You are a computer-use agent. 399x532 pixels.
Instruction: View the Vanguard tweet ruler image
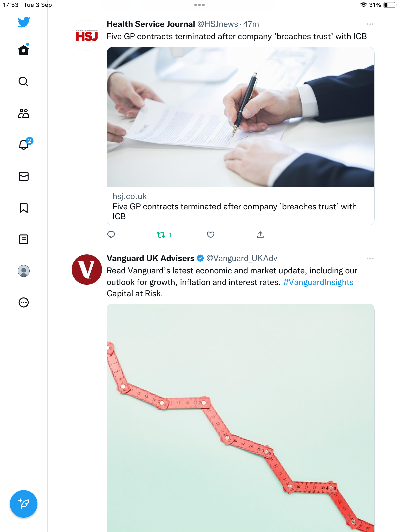click(240, 418)
